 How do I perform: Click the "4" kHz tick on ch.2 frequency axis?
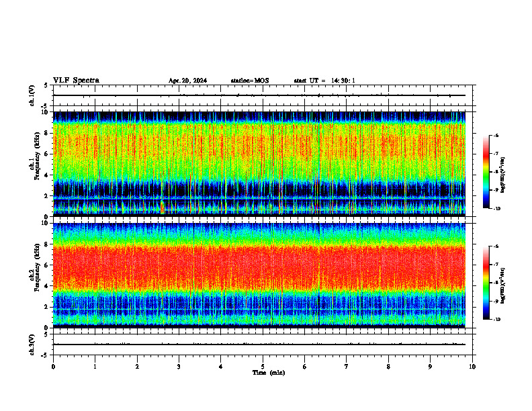(46, 286)
